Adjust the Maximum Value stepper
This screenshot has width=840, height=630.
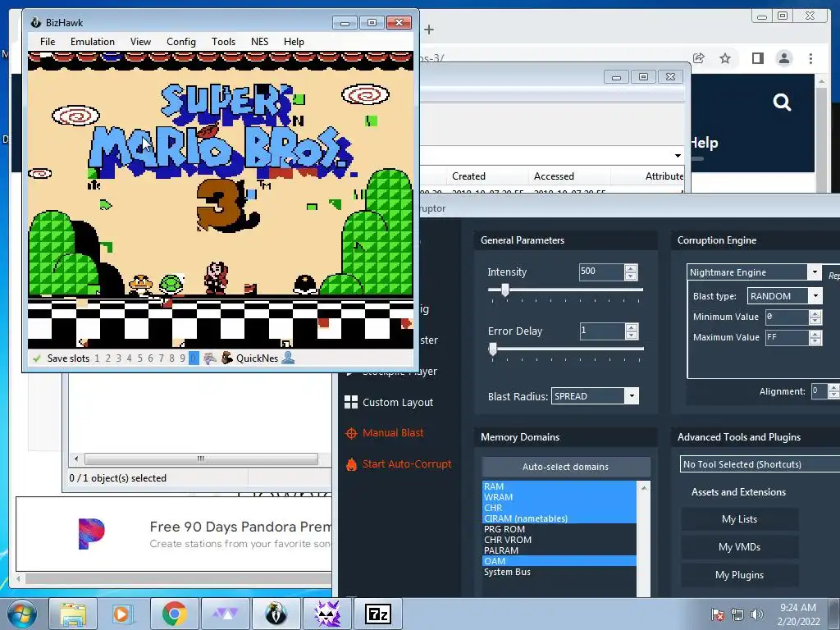coord(815,337)
